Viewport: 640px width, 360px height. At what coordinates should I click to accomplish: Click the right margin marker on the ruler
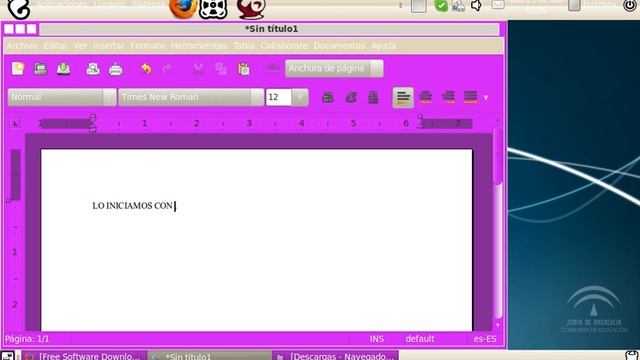point(420,122)
